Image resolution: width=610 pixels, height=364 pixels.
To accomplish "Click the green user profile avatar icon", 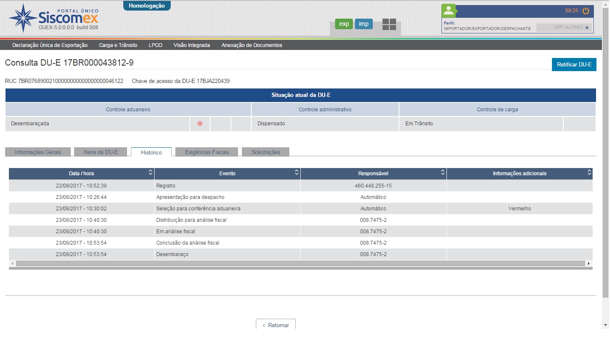I will (x=449, y=11).
